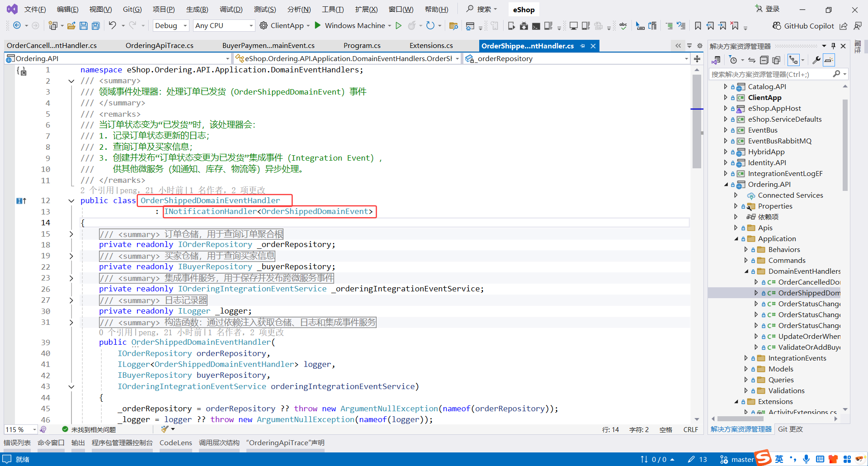
Task: Click the push/pull 0 / 0 status indicator
Action: (657, 460)
